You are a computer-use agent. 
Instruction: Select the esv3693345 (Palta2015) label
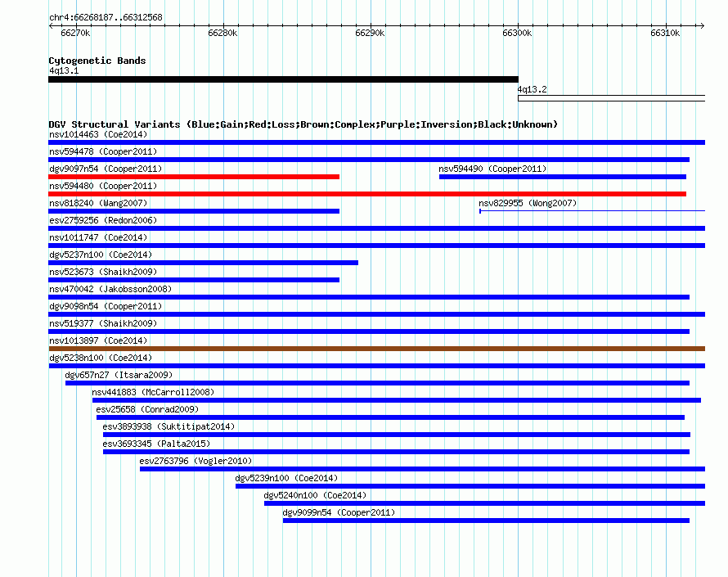156,444
